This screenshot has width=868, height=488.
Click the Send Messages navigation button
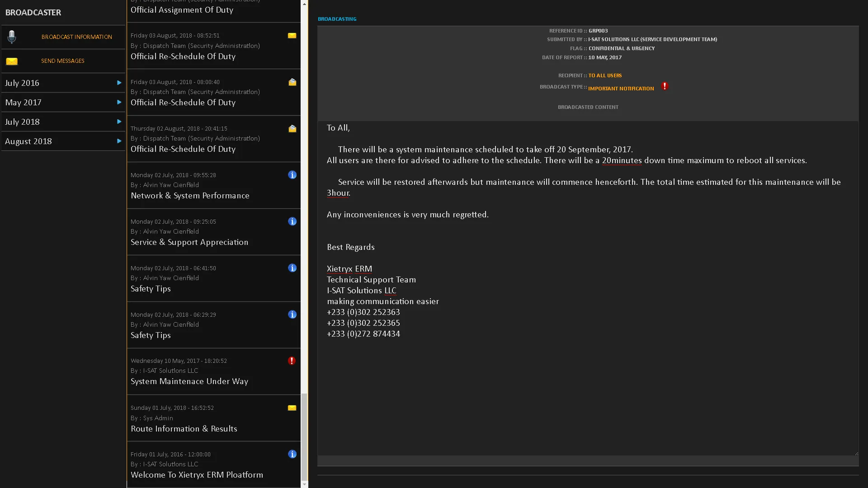(62, 60)
